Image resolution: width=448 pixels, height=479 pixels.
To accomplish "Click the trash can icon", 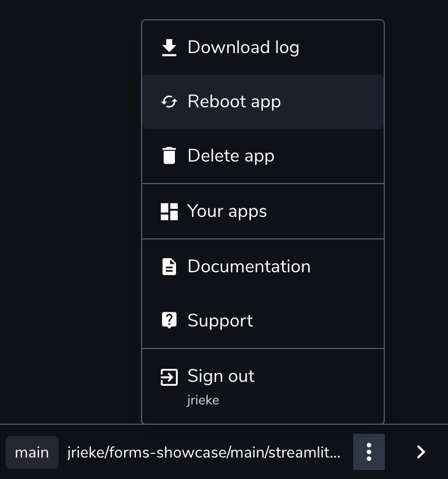I will click(x=169, y=156).
